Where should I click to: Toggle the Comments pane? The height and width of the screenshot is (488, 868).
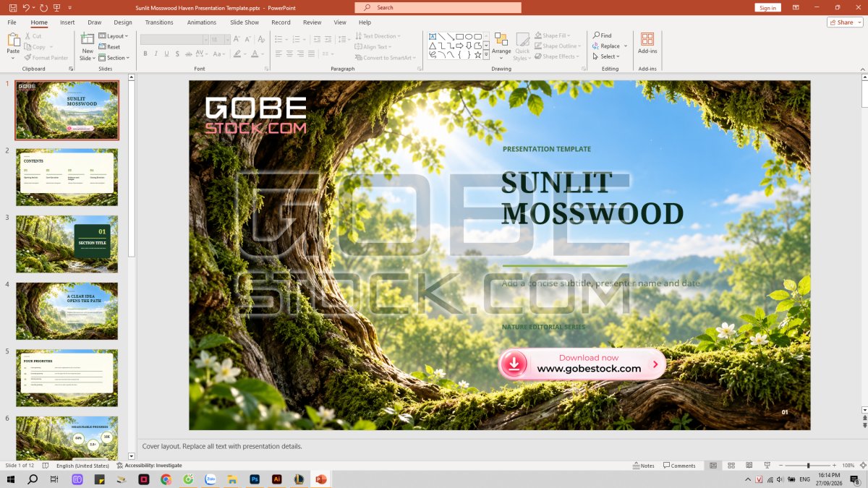[x=679, y=466]
